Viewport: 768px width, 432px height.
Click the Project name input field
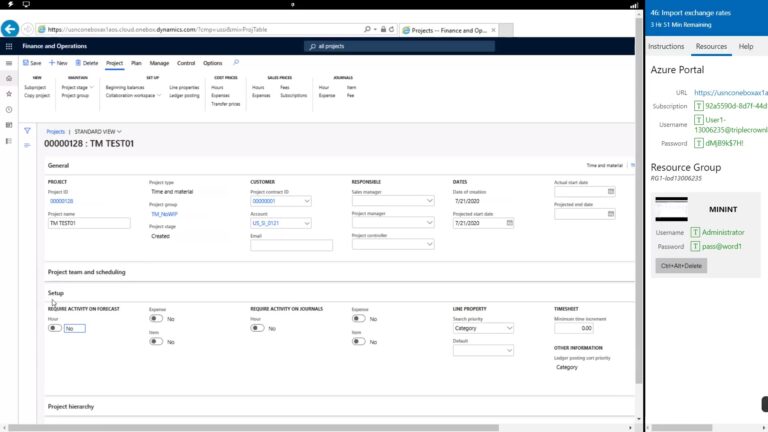coord(89,223)
